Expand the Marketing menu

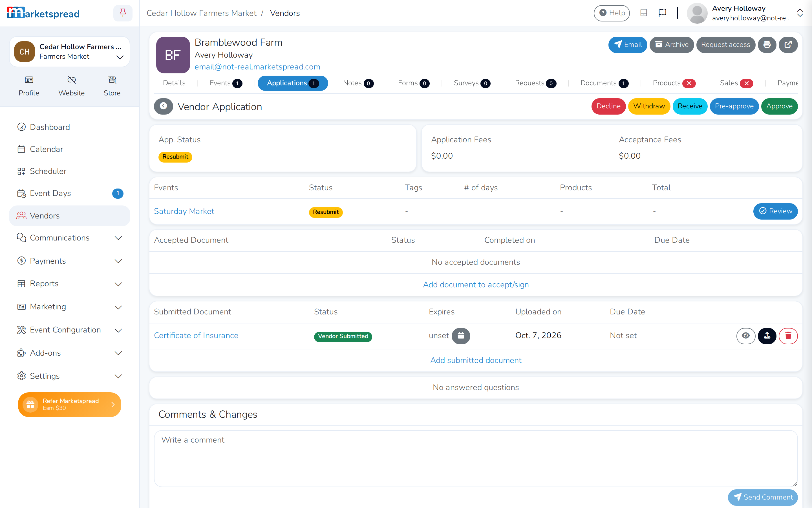[x=69, y=307]
